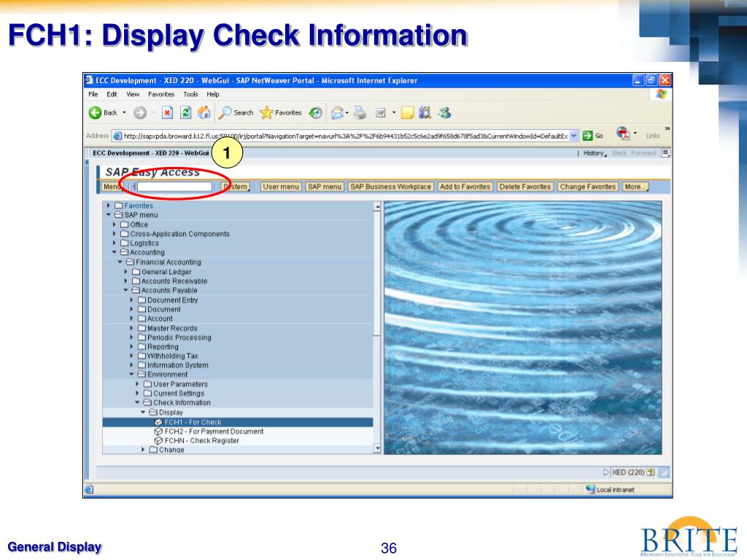The height and width of the screenshot is (560, 747).
Task: Click the Search magnifier icon
Action: [225, 112]
